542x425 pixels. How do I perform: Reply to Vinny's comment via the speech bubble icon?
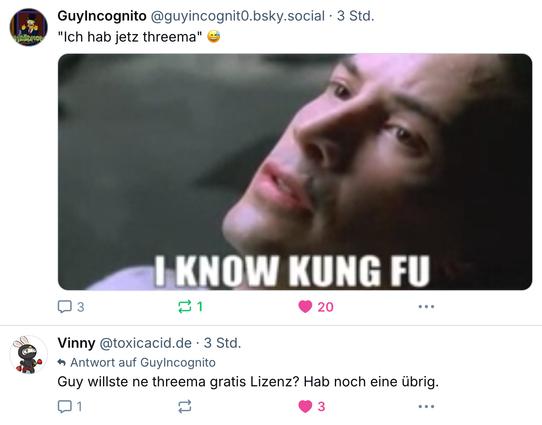65,406
